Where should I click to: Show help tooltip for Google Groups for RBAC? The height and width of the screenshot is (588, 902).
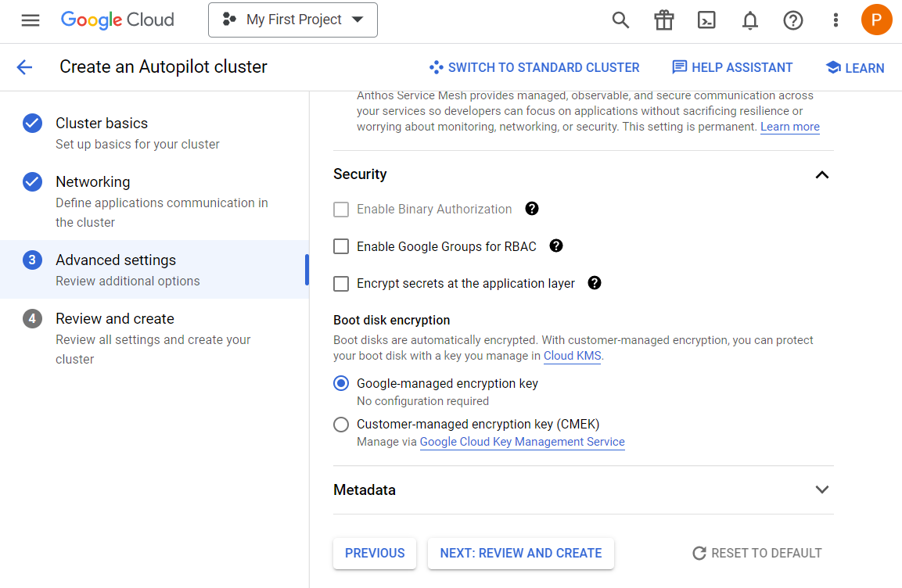(x=556, y=246)
